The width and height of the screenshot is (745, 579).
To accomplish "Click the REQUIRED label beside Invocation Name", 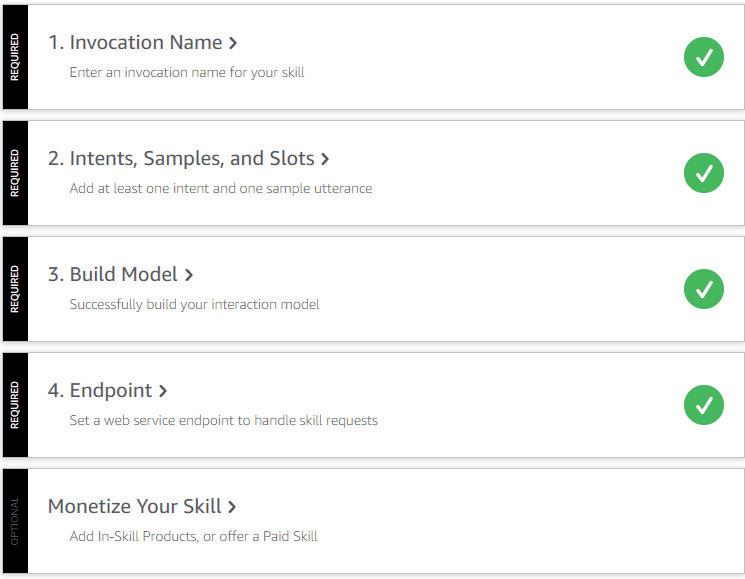I will (14, 57).
